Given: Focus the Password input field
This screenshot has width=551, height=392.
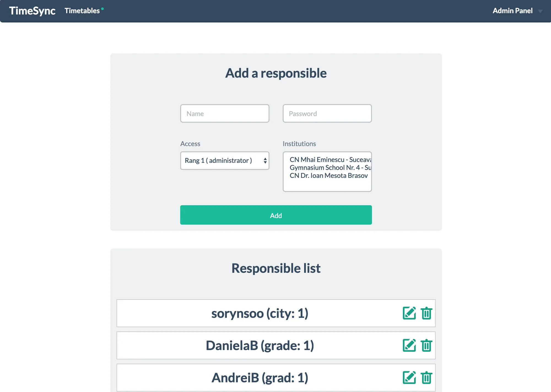Looking at the screenshot, I should (327, 113).
